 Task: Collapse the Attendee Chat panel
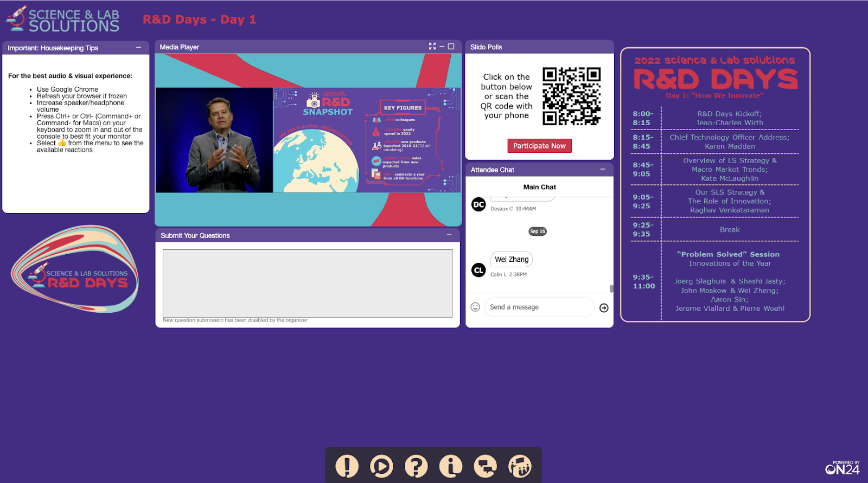click(603, 170)
